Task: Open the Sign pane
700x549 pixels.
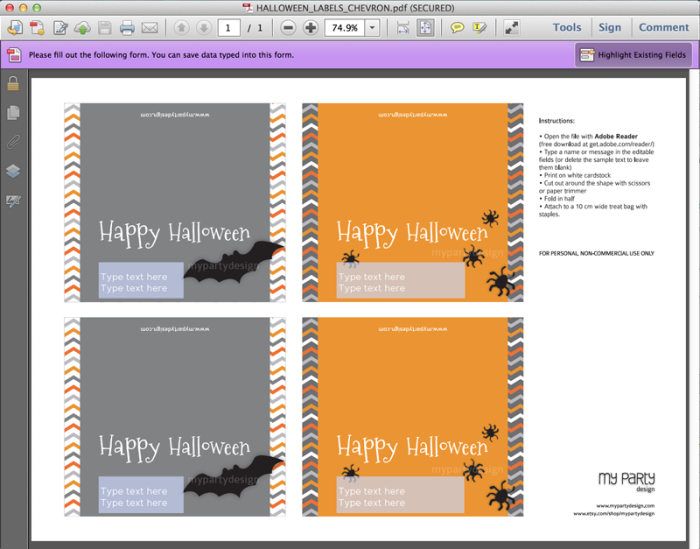Action: tap(610, 27)
